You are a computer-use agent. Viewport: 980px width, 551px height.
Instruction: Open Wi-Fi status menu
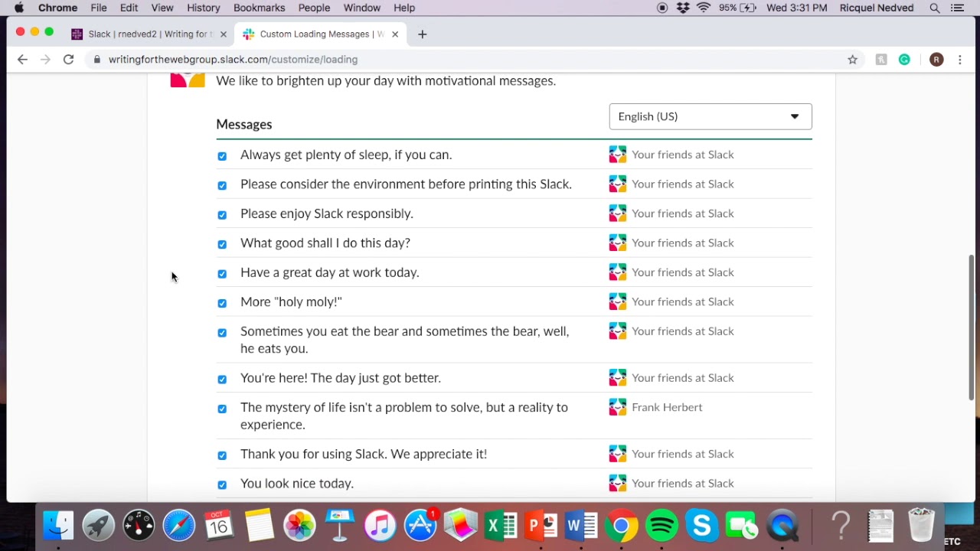point(704,8)
